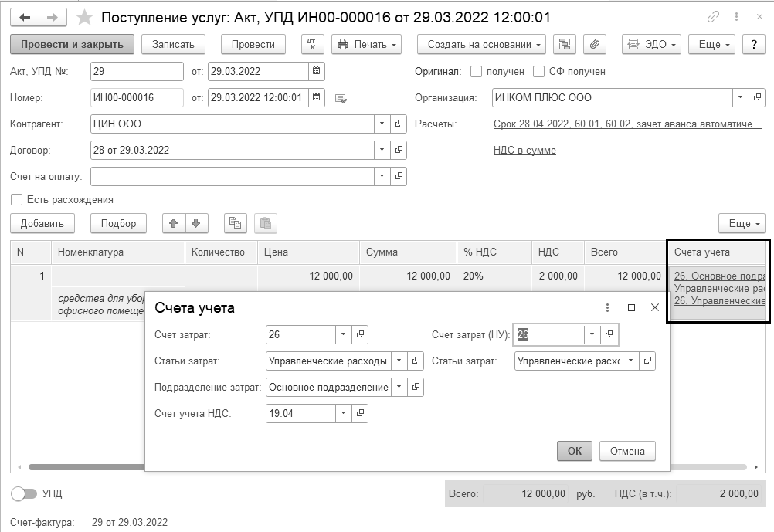
Task: Open the ЭДО menu
Action: click(651, 45)
